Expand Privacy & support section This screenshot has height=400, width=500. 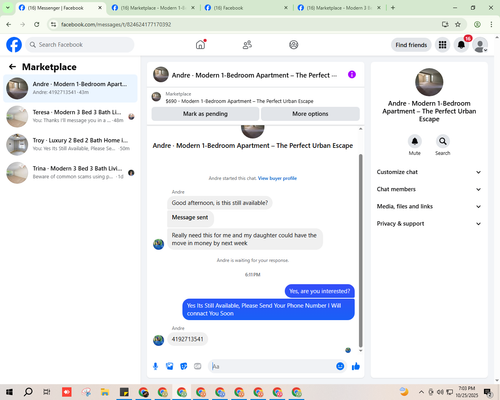[x=429, y=224]
